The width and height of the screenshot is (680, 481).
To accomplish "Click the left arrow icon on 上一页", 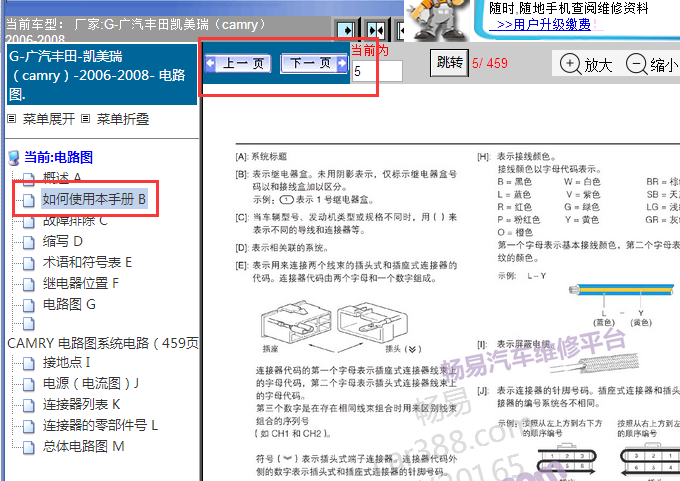I will point(210,63).
